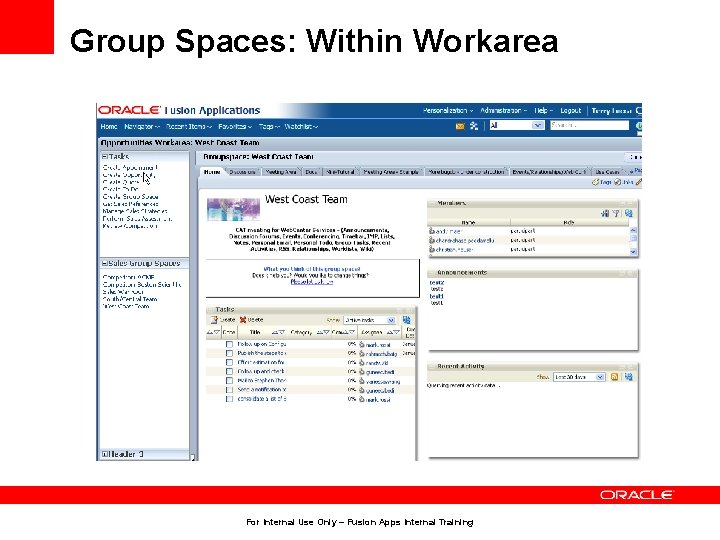Sort tasks by the Title column header
720x540 pixels.
255,332
